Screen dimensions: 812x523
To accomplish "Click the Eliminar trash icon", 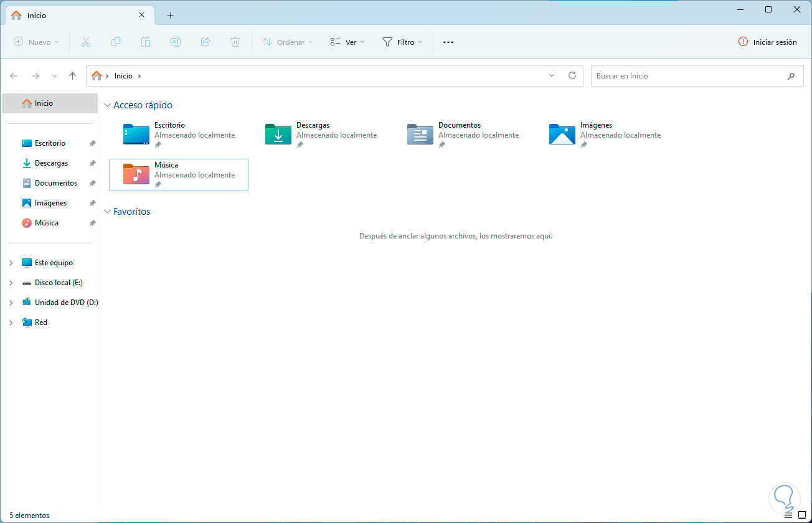I will click(235, 42).
